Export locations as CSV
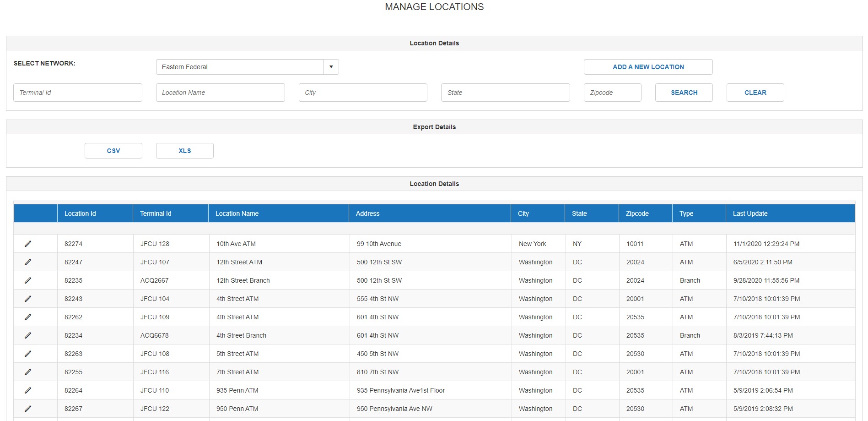 coord(113,151)
